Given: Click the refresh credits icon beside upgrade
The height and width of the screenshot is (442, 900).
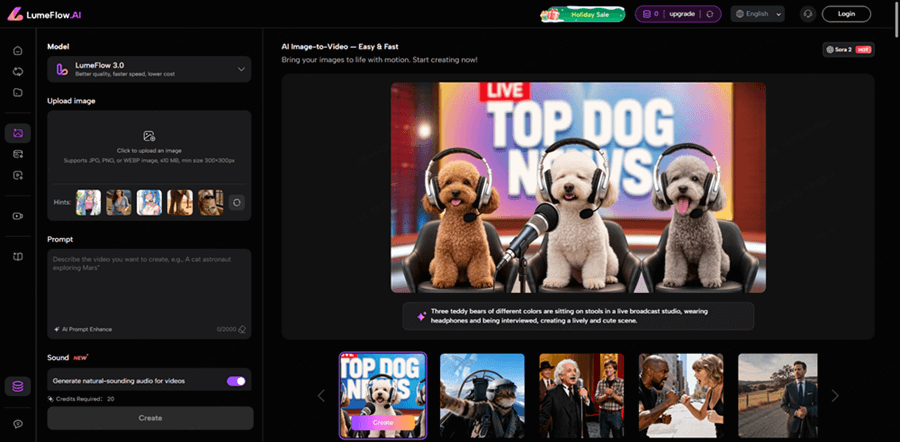Looking at the screenshot, I should pos(710,14).
